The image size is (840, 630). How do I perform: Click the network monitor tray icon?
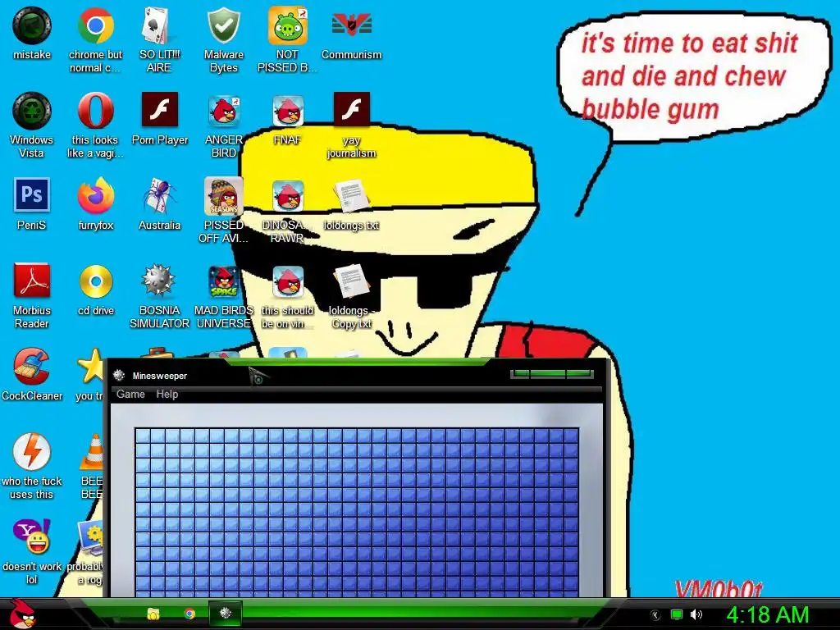(677, 614)
